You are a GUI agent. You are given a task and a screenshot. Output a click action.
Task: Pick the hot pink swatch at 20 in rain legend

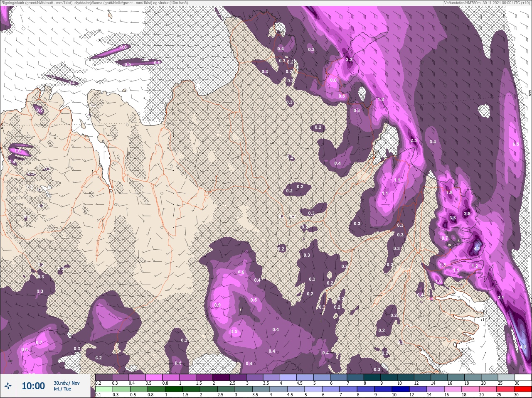pyautogui.click(x=488, y=389)
